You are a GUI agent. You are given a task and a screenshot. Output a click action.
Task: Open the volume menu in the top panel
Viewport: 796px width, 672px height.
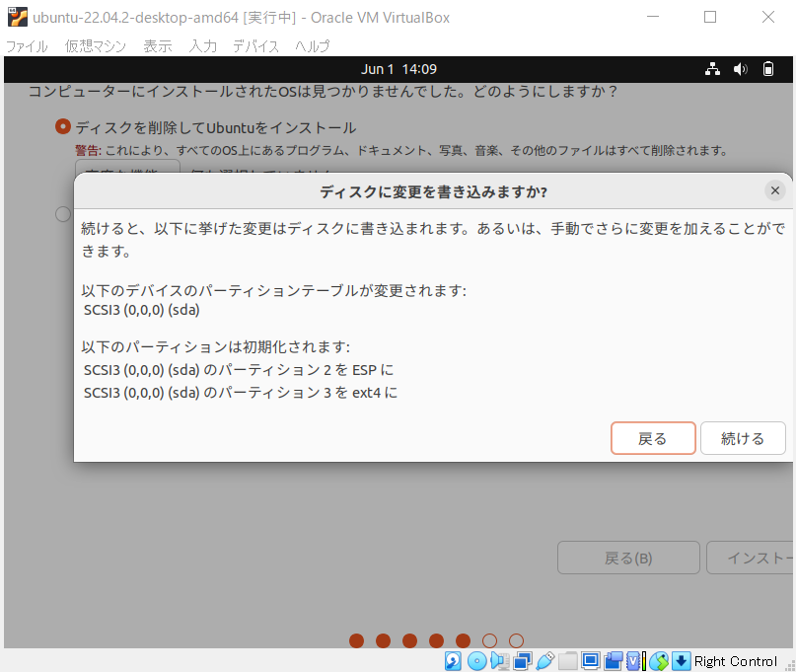(741, 68)
